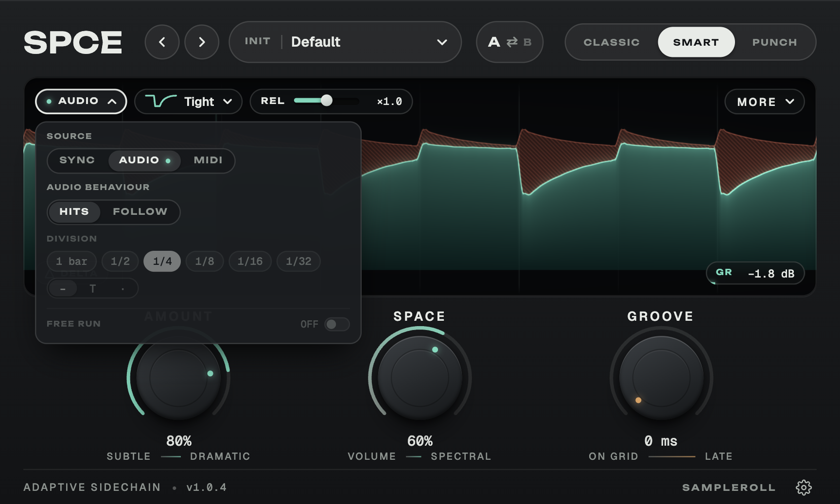Select the 1/2 division
840x504 pixels.
click(x=120, y=261)
